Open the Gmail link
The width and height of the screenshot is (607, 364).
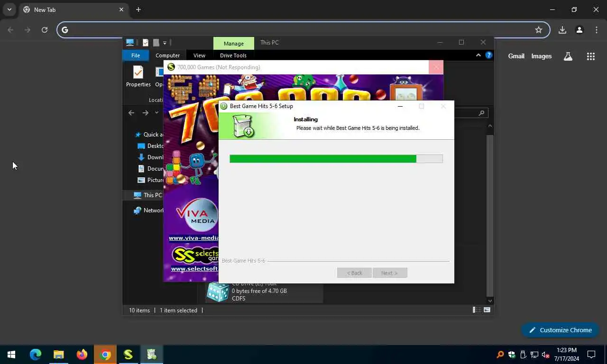[516, 56]
